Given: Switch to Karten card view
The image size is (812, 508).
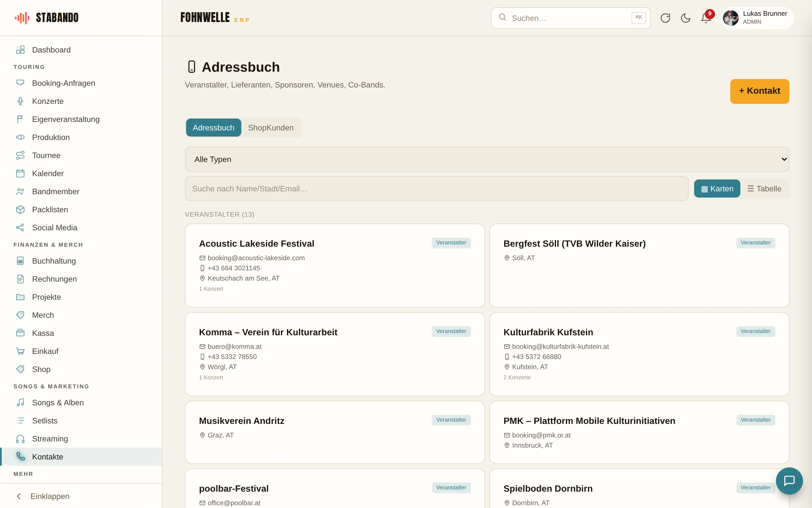Looking at the screenshot, I should [717, 189].
